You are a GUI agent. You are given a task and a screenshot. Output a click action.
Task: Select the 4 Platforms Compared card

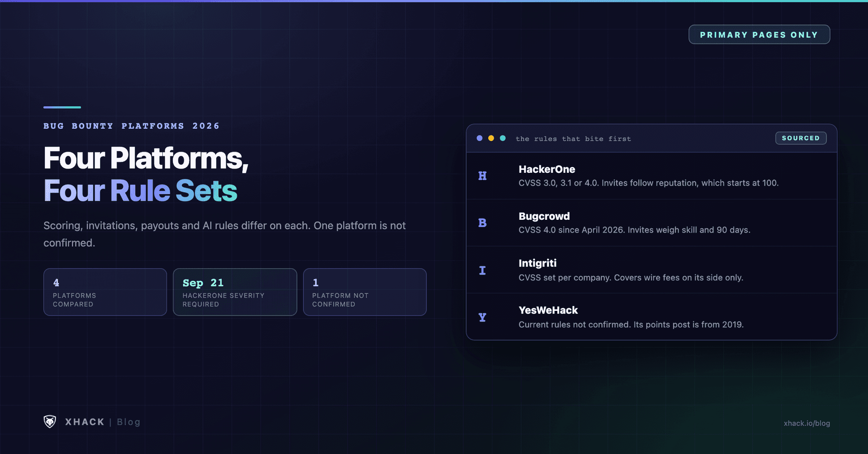[105, 292]
